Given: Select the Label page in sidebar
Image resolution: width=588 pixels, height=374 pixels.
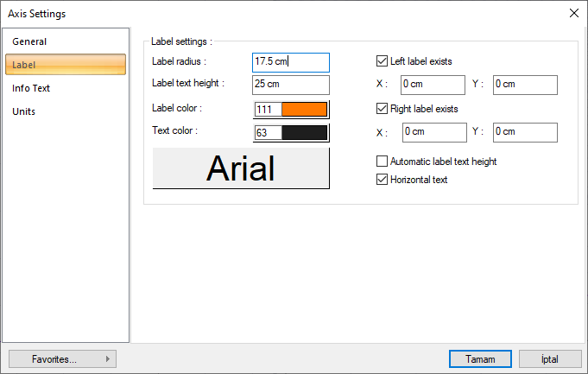Looking at the screenshot, I should pyautogui.click(x=66, y=65).
